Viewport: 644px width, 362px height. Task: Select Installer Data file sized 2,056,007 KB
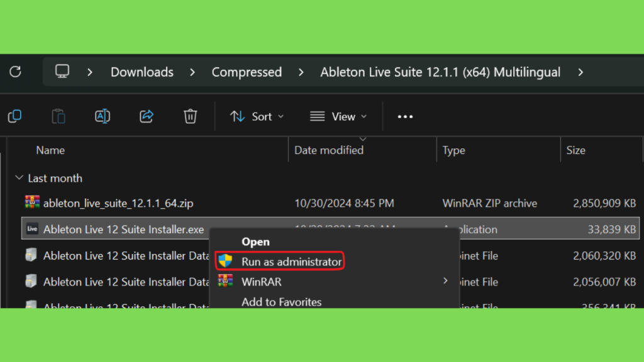click(x=126, y=282)
